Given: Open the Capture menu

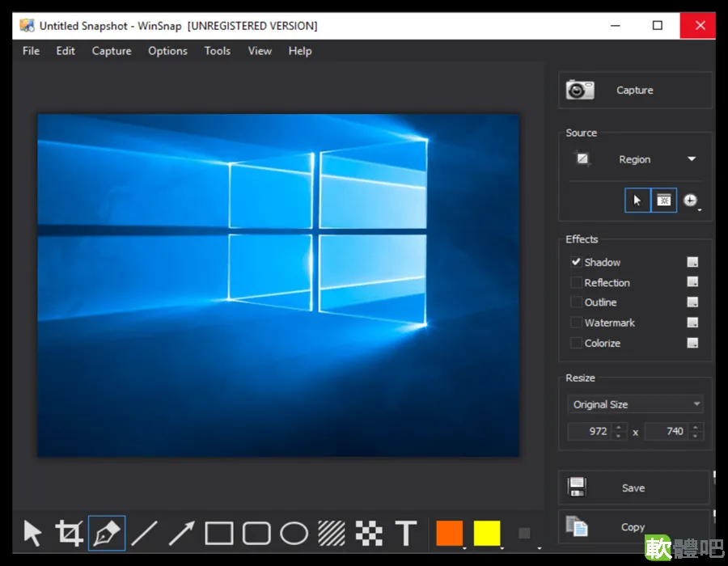Looking at the screenshot, I should click(112, 51).
